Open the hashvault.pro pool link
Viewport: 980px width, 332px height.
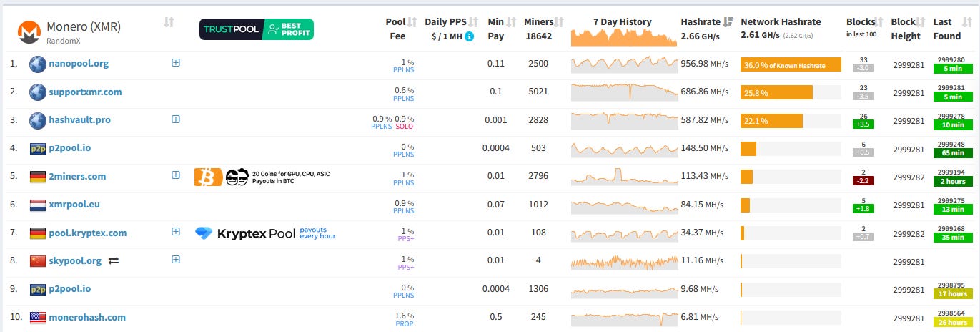(79, 120)
